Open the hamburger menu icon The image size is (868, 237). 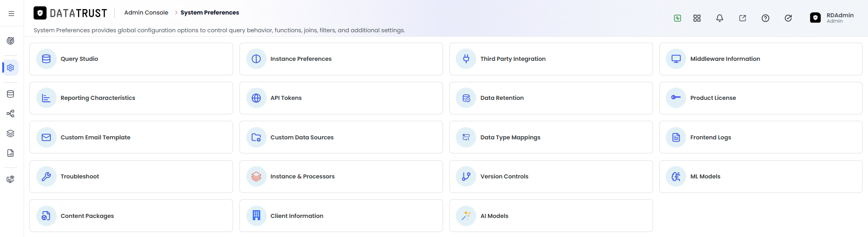(x=11, y=14)
